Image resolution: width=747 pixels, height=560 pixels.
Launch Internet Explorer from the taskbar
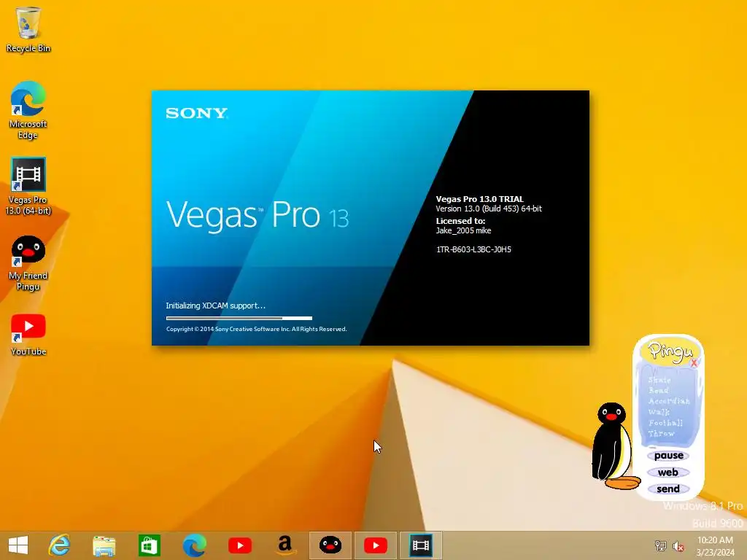pyautogui.click(x=59, y=545)
